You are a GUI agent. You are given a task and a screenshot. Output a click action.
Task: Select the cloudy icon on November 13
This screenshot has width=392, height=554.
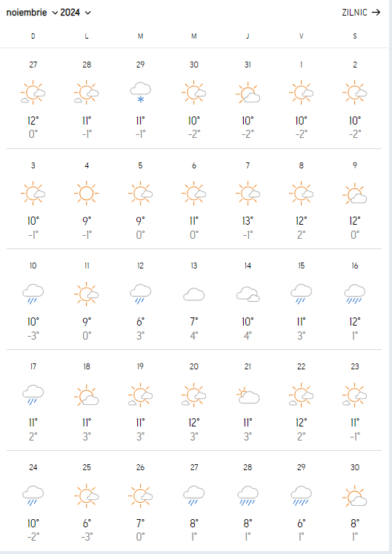(x=194, y=294)
